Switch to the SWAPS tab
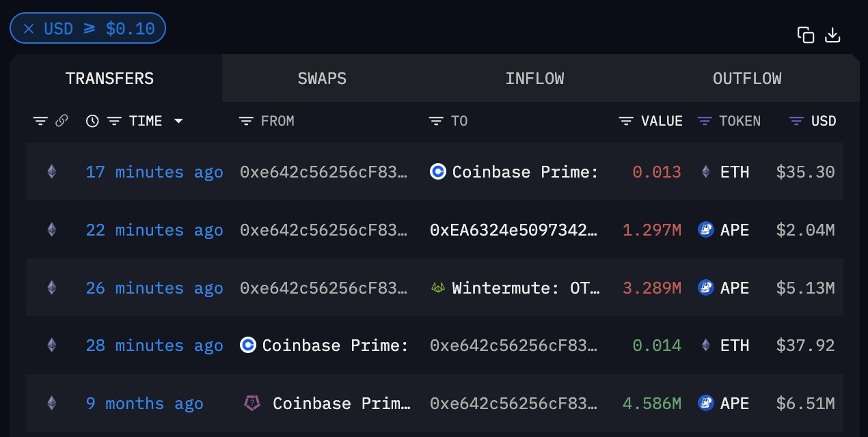 (x=322, y=79)
